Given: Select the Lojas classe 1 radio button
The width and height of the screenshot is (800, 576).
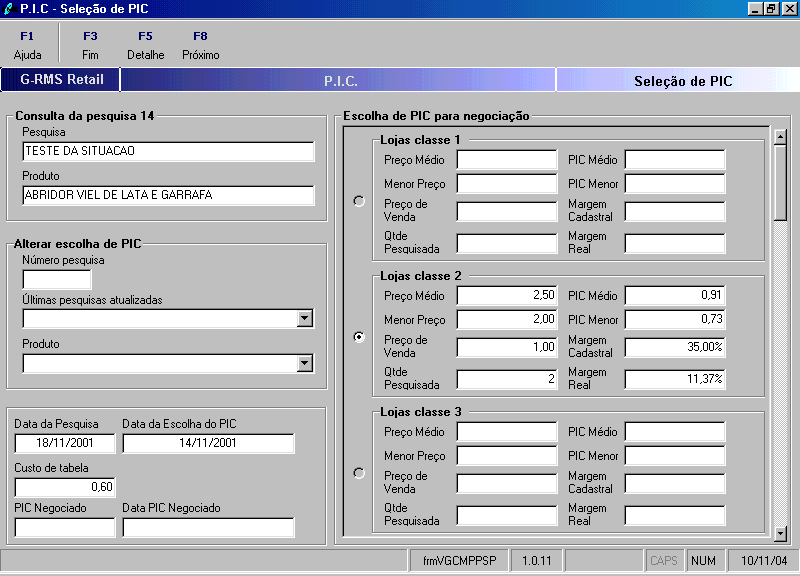Looking at the screenshot, I should (x=359, y=201).
